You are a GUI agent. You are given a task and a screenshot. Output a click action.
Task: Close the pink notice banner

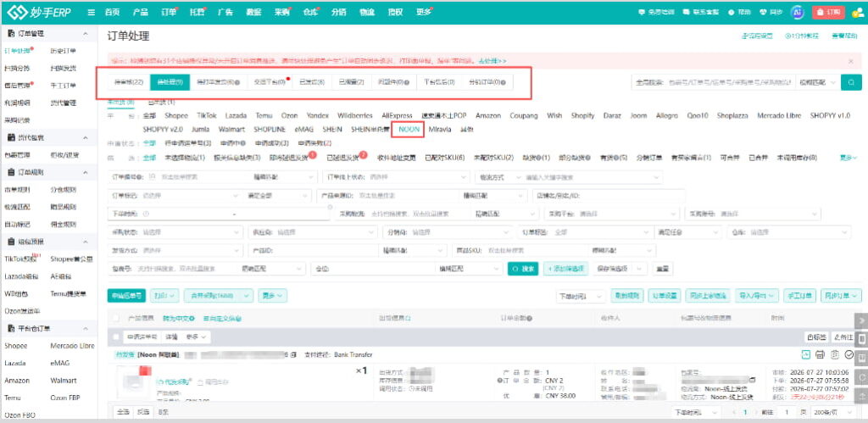851,61
